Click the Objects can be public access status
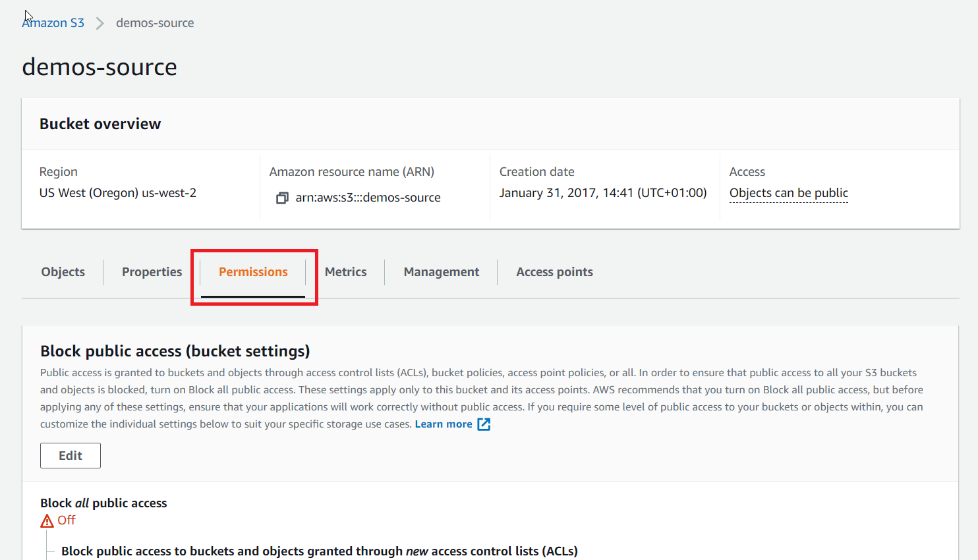This screenshot has width=978, height=560. point(789,193)
